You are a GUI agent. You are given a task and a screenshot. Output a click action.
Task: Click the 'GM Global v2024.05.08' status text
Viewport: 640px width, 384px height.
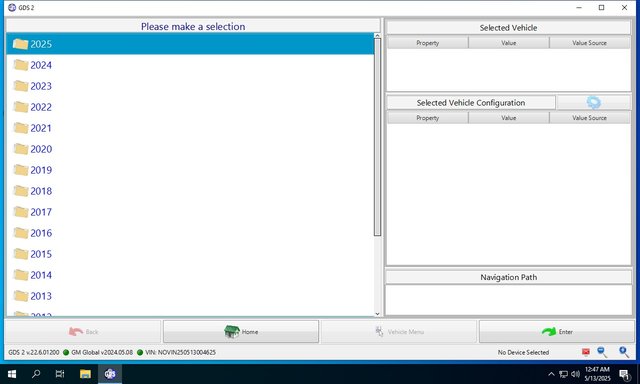[x=102, y=352]
